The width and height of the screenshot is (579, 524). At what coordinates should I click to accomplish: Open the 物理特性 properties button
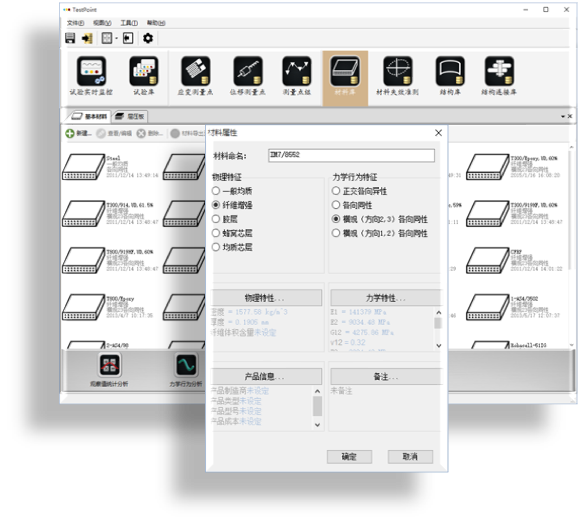(x=266, y=298)
